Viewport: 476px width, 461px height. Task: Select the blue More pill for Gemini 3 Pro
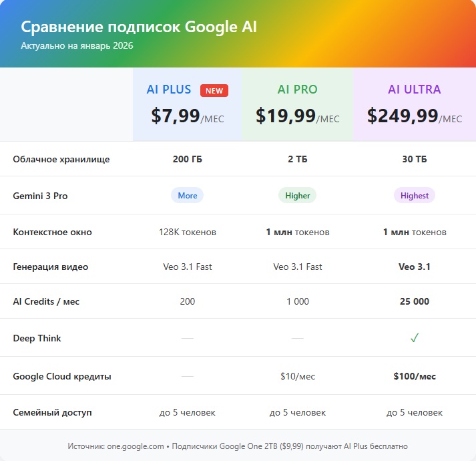click(188, 196)
